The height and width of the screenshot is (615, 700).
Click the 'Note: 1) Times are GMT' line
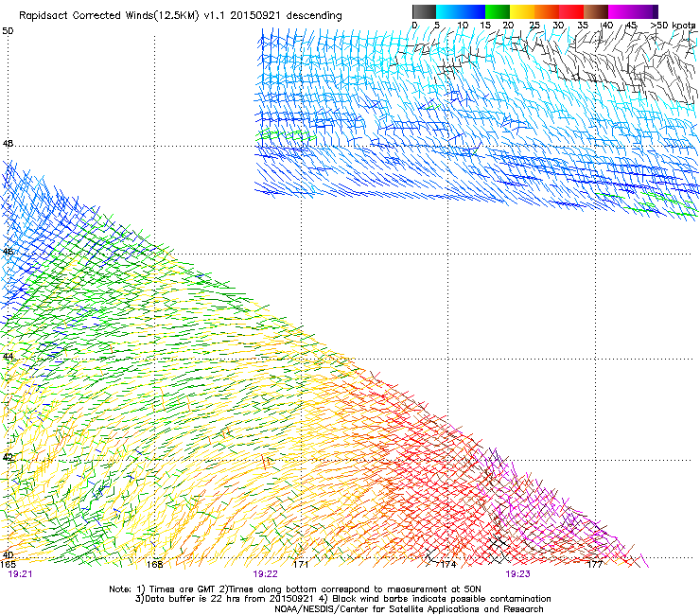pyautogui.click(x=295, y=589)
